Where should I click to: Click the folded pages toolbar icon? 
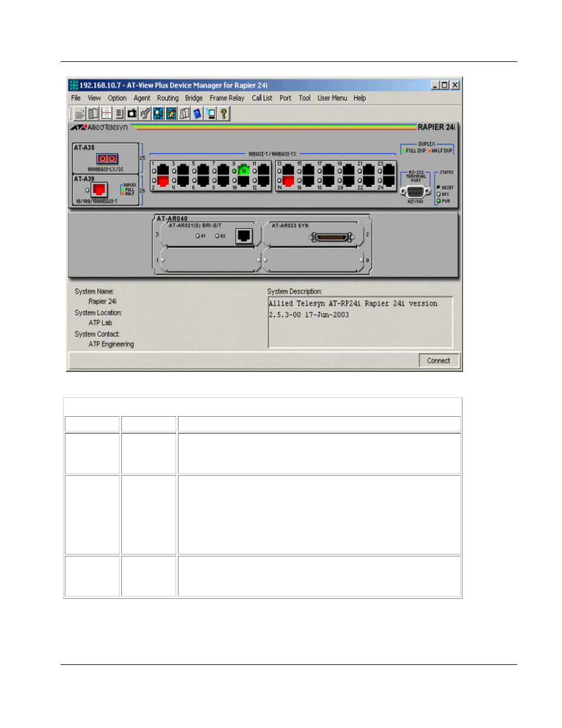(184, 114)
